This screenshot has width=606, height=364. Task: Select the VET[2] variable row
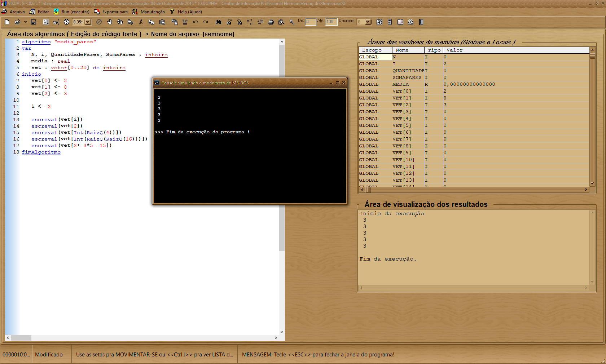tap(474, 105)
